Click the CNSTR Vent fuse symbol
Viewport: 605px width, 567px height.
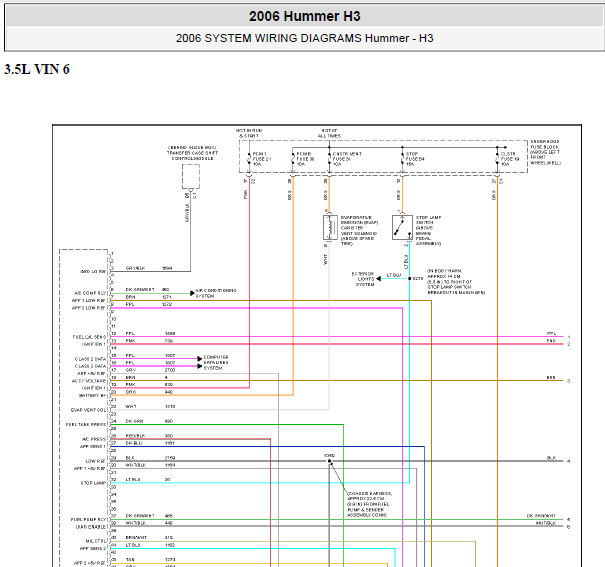pos(327,156)
